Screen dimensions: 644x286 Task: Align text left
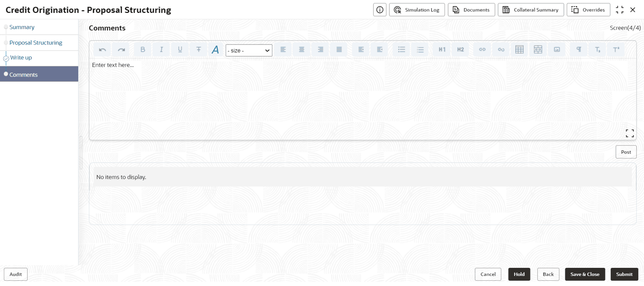283,50
